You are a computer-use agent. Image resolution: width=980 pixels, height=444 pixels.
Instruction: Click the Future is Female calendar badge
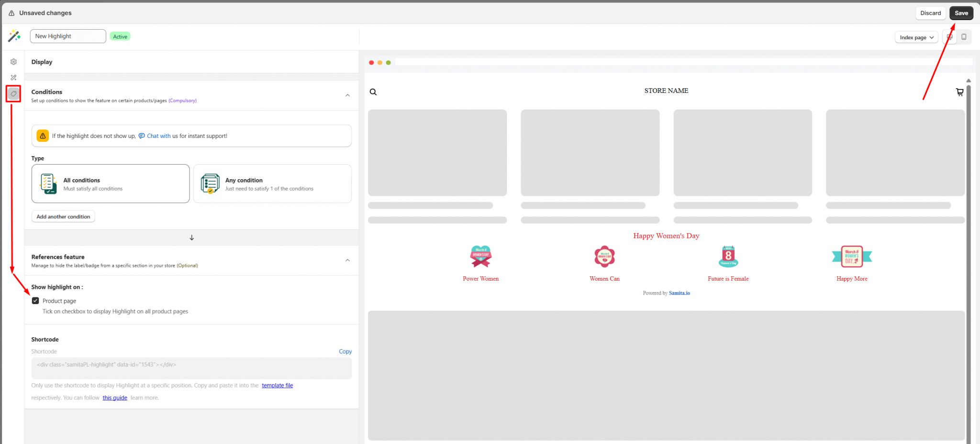click(x=728, y=256)
